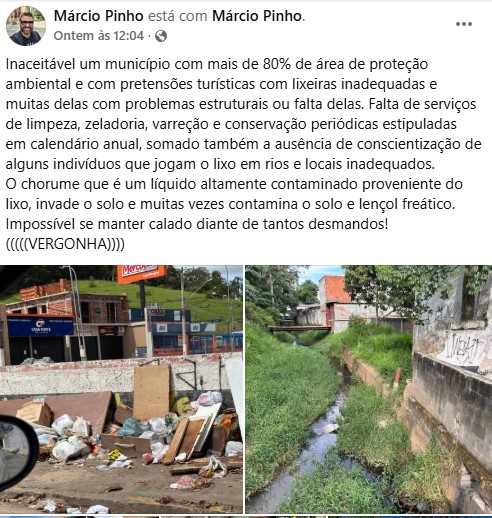The height and width of the screenshot is (518, 492).
Task: Open the grassy stream canal photo
Action: click(x=369, y=389)
